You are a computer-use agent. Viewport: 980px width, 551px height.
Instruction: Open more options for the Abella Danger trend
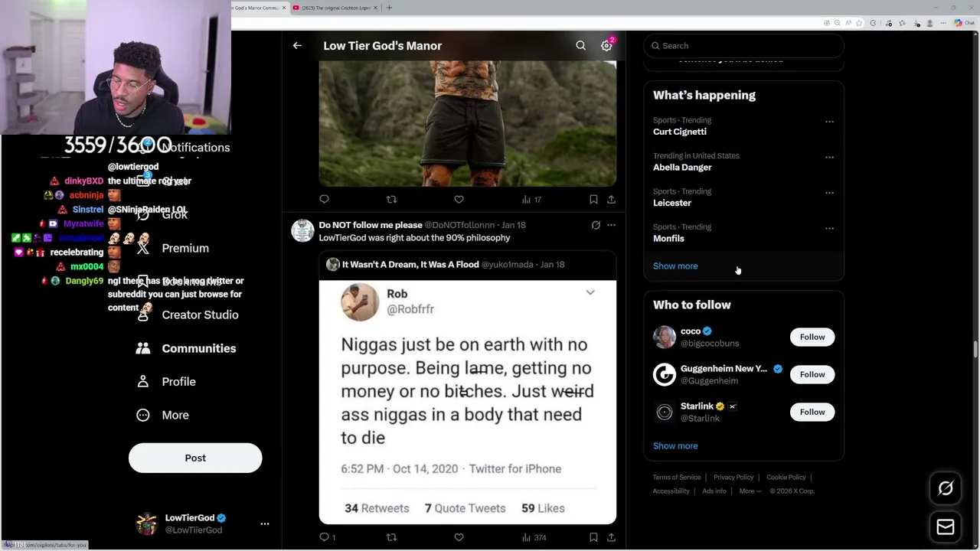[x=829, y=157]
